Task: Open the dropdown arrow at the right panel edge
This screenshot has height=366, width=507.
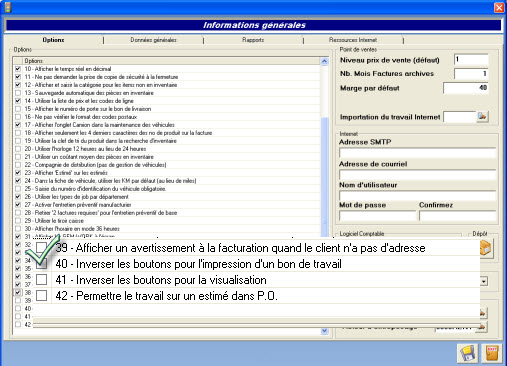Action: (484, 281)
